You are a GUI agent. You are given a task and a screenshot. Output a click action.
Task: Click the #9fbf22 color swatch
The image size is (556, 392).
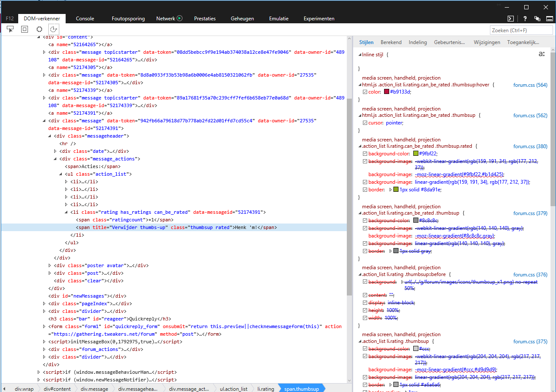(x=416, y=154)
